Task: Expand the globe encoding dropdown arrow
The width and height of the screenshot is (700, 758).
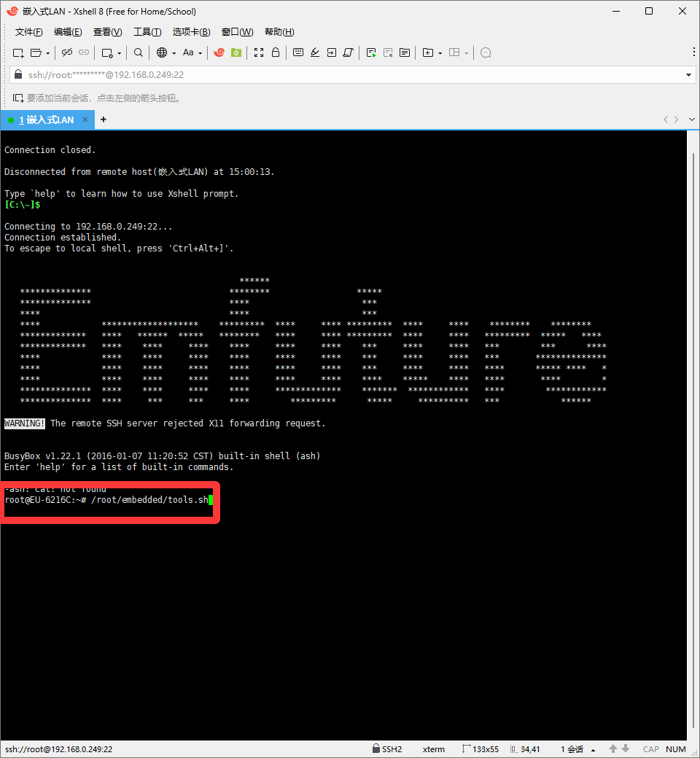Action: pos(172,53)
